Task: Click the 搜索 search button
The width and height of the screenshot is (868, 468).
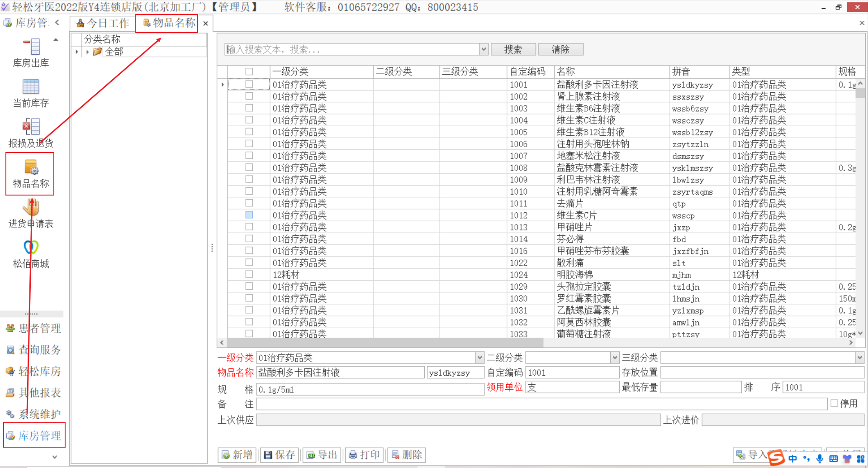Action: (513, 49)
